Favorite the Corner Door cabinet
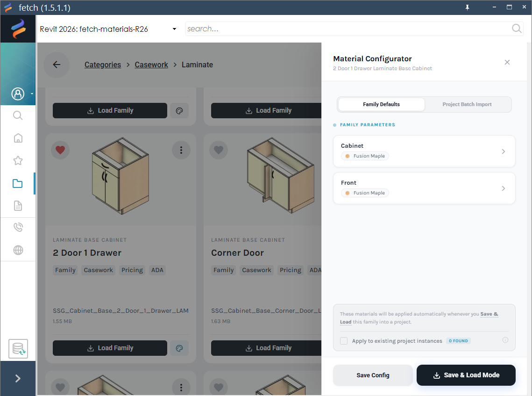Image resolution: width=532 pixels, height=396 pixels. pos(219,150)
